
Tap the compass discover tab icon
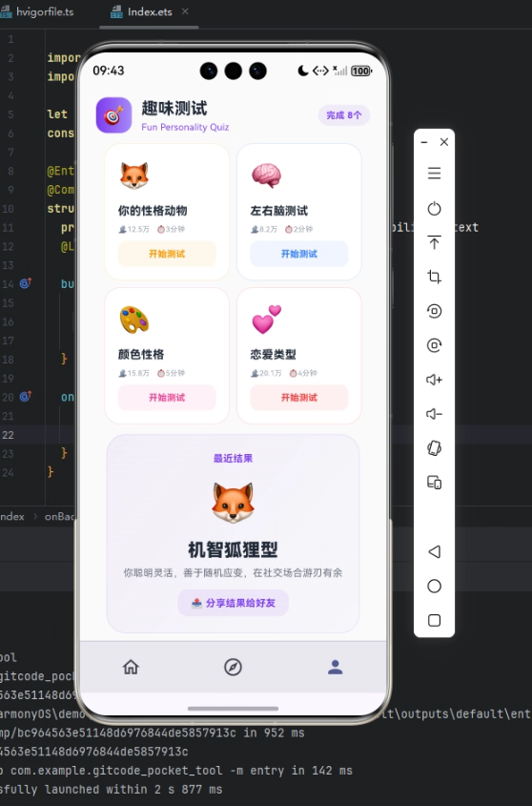[x=233, y=667]
